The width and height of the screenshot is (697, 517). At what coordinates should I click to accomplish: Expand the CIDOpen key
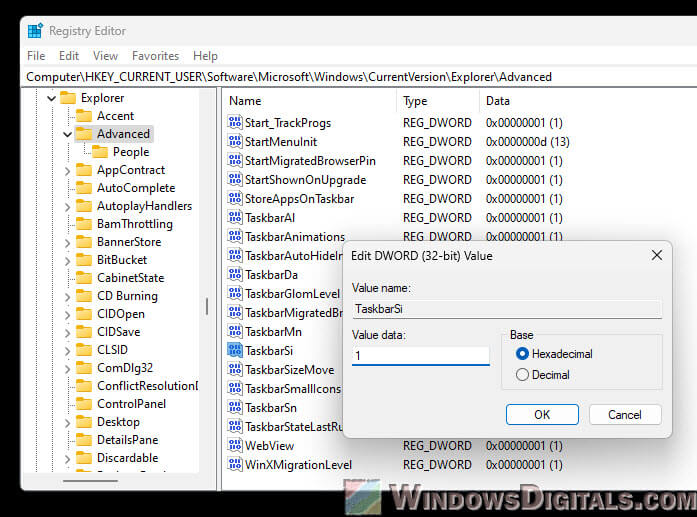click(68, 315)
